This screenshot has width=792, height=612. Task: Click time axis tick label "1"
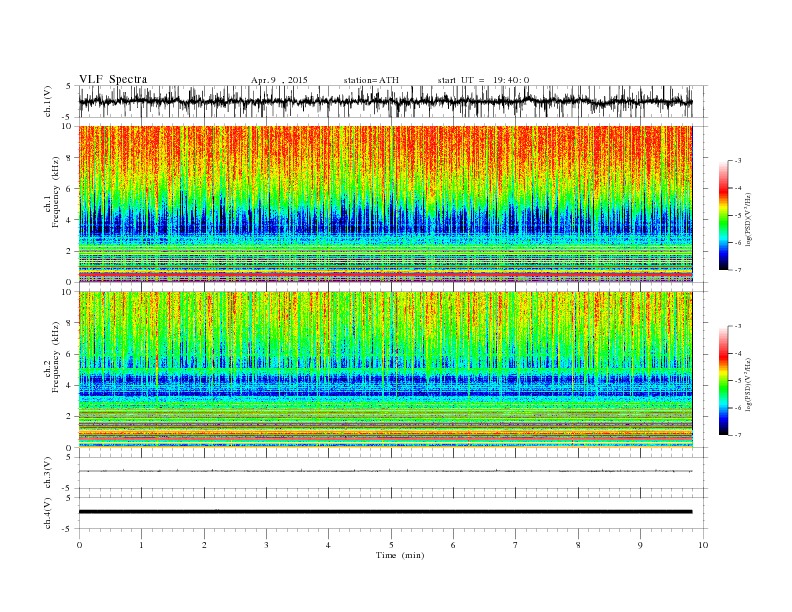coord(141,545)
